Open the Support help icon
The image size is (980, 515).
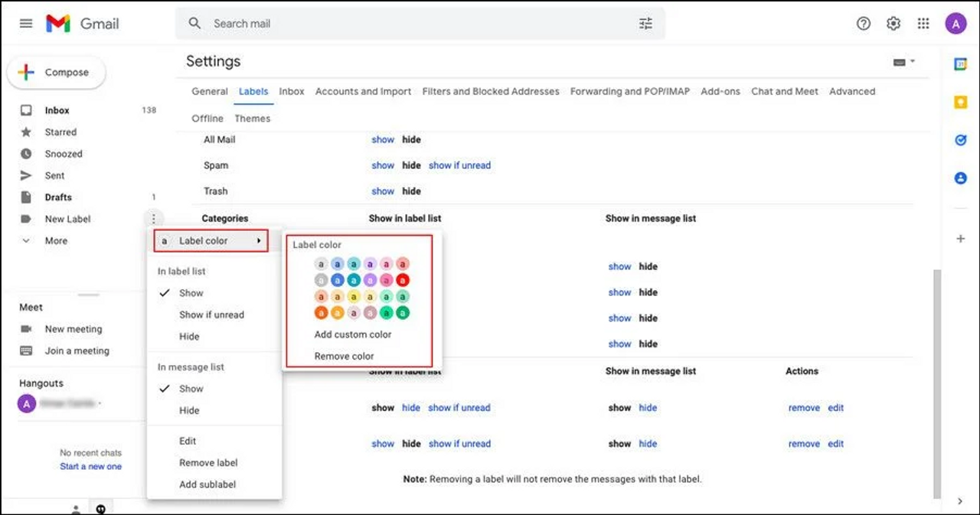click(x=864, y=24)
